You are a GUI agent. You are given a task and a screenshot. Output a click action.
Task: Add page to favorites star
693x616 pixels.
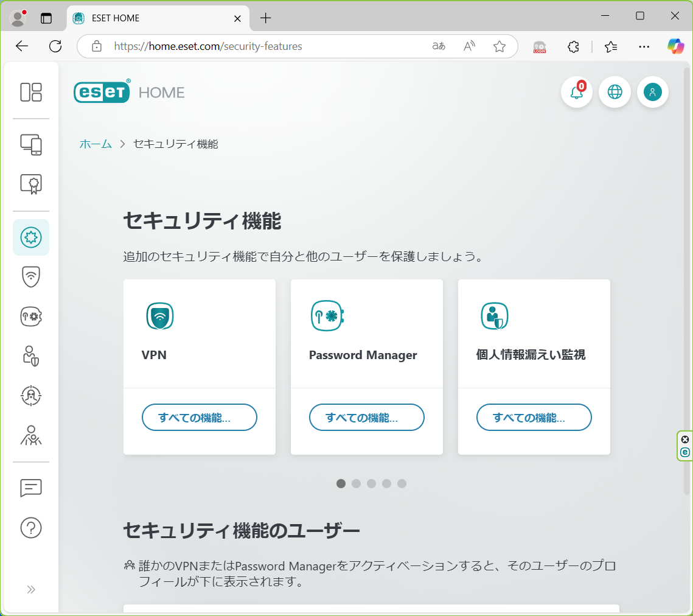pyautogui.click(x=500, y=46)
